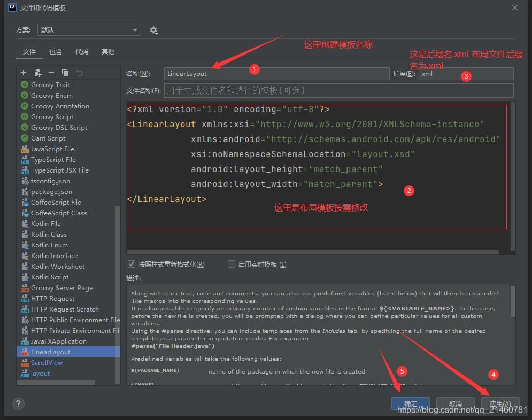Switch to the 文件 tab
This screenshot has height=420, width=532.
pos(29,51)
